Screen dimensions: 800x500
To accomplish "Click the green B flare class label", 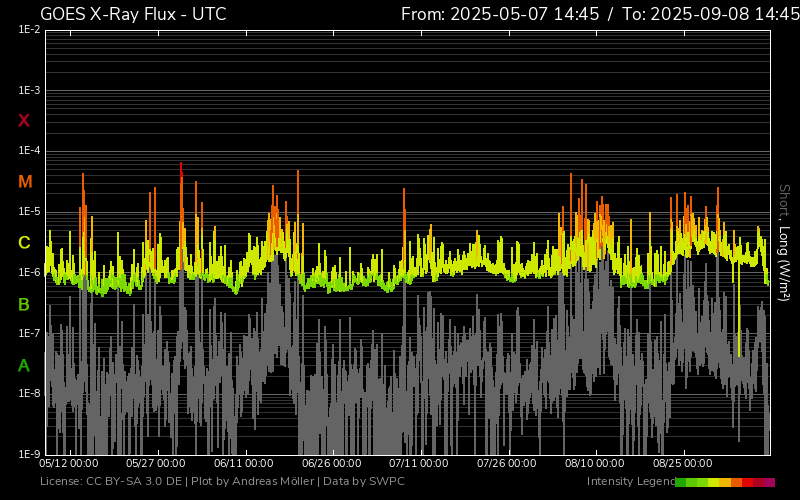I will click(24, 304).
